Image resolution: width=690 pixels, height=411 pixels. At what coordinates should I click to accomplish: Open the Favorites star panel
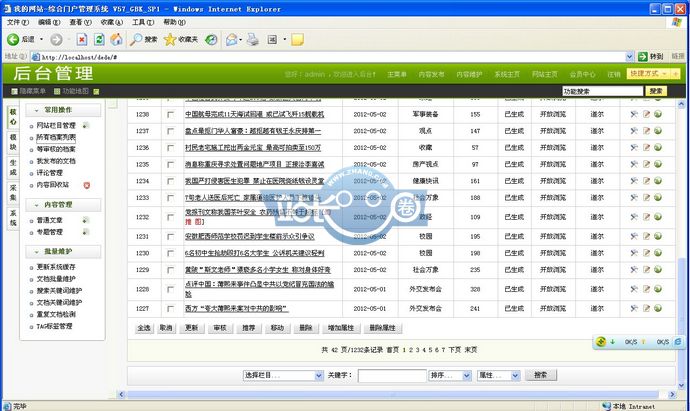click(x=170, y=40)
